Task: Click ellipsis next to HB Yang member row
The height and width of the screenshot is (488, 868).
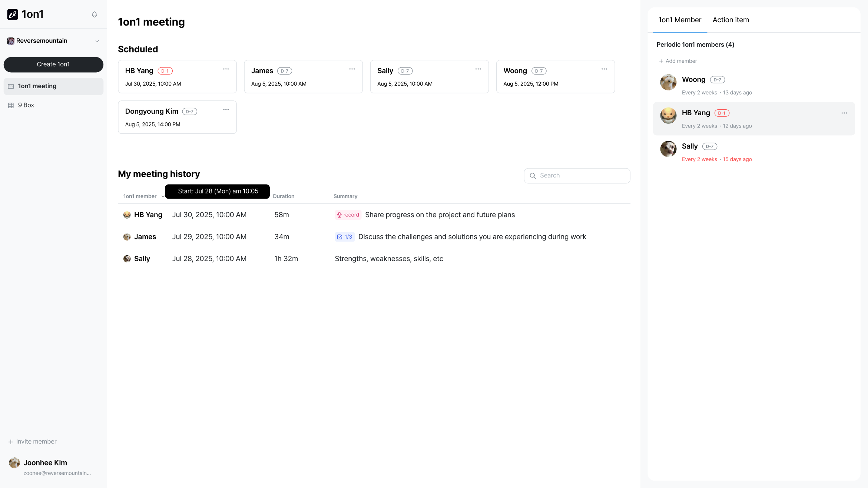Action: point(844,113)
